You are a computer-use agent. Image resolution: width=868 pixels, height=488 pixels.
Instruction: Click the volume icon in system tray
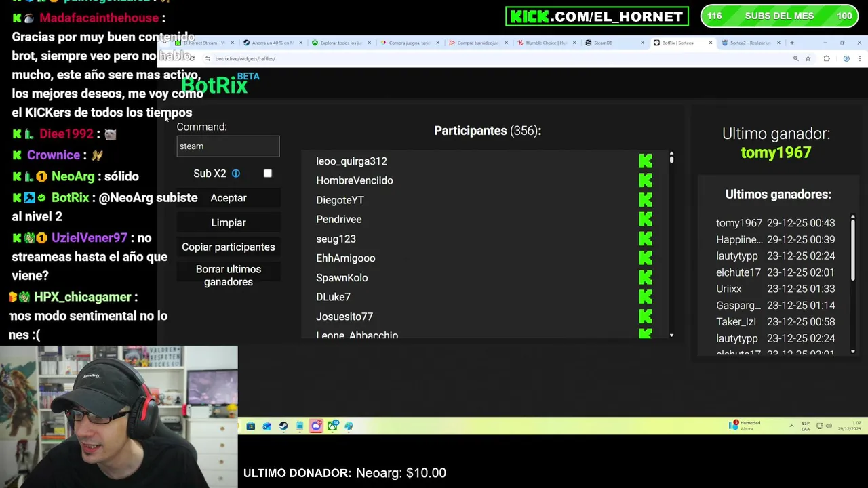click(x=829, y=426)
